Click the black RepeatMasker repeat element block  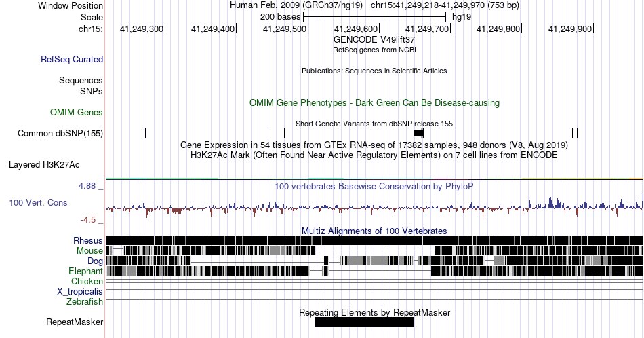365,322
